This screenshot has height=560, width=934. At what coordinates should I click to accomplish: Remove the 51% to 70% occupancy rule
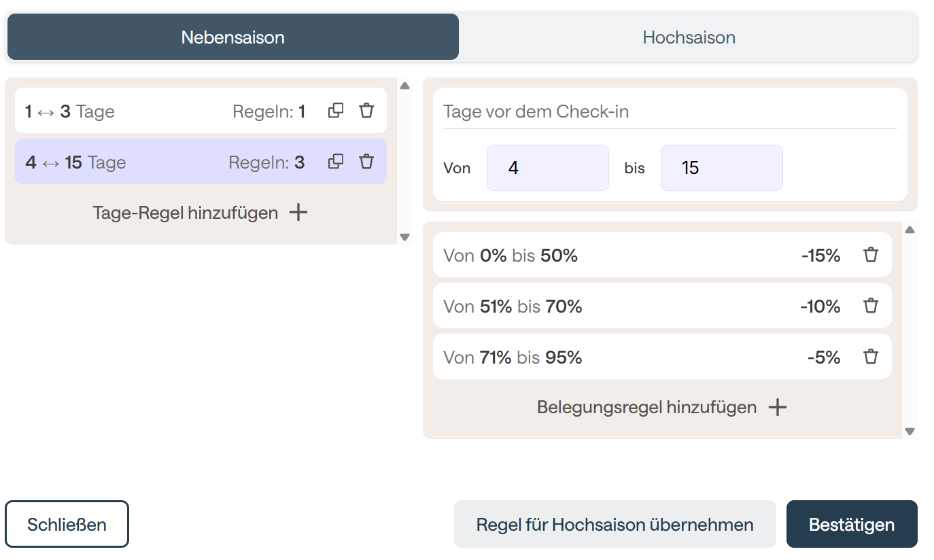pyautogui.click(x=871, y=306)
